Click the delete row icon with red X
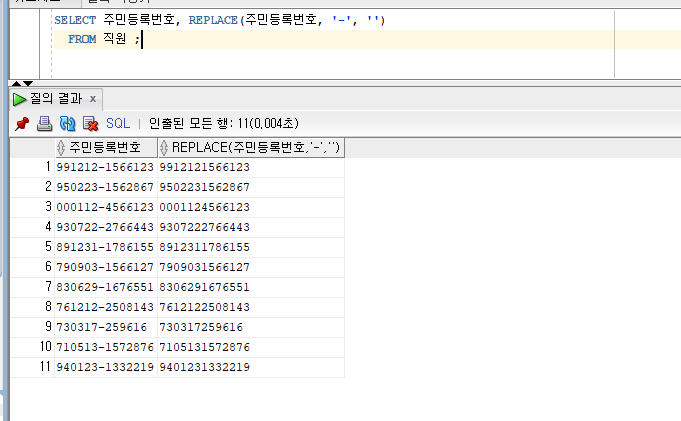 pos(90,124)
